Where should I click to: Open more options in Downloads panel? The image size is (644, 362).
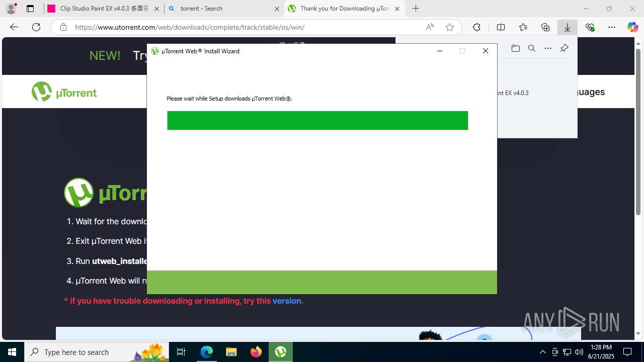[548, 48]
